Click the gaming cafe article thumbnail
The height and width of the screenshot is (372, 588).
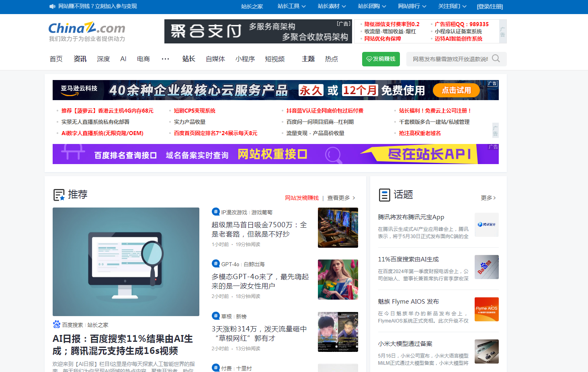point(338,228)
